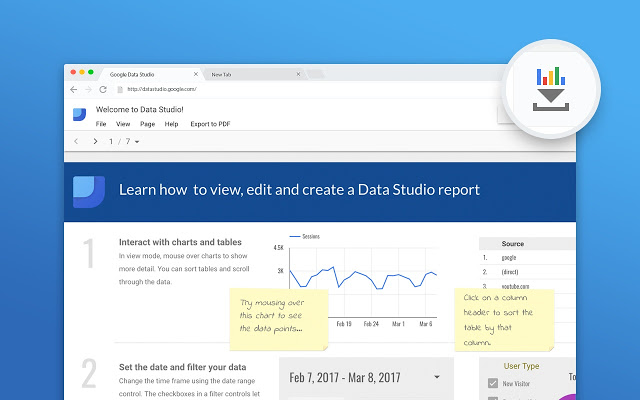
Task: Click the page icon beside the URL
Action: click(x=120, y=89)
